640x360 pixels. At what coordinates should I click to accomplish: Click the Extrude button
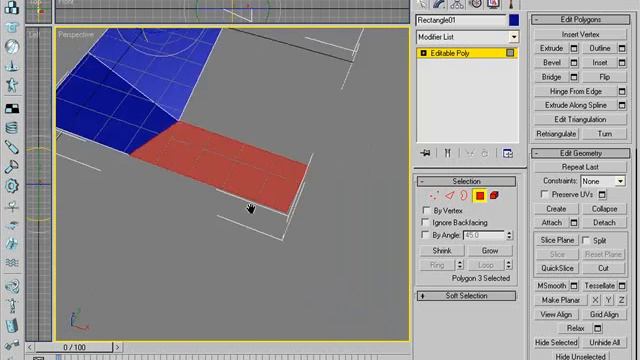(551, 49)
